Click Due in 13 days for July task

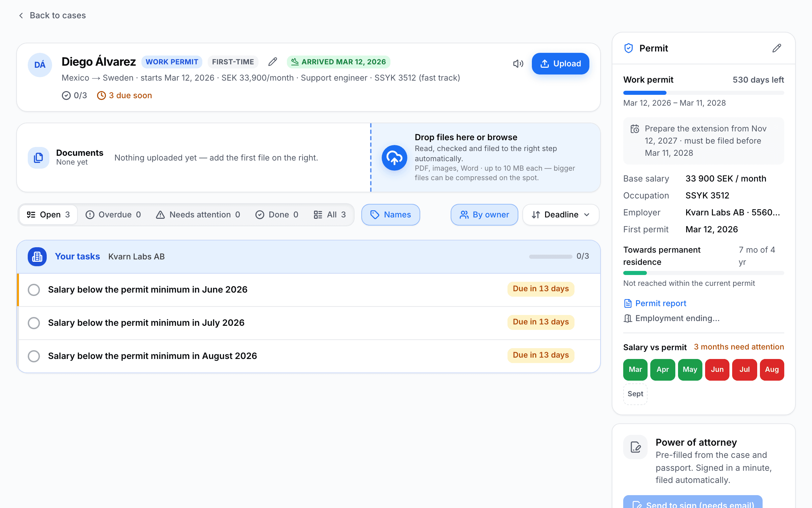tap(541, 322)
